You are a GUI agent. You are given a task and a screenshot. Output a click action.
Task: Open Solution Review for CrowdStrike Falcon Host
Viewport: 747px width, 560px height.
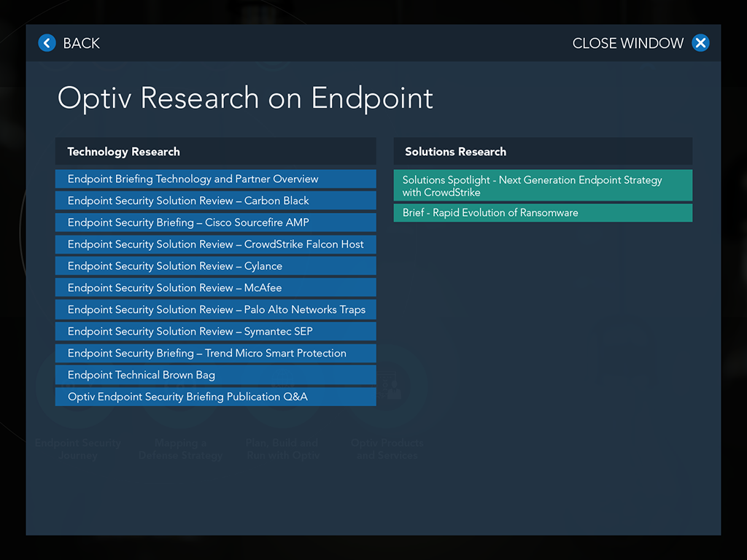(x=215, y=244)
